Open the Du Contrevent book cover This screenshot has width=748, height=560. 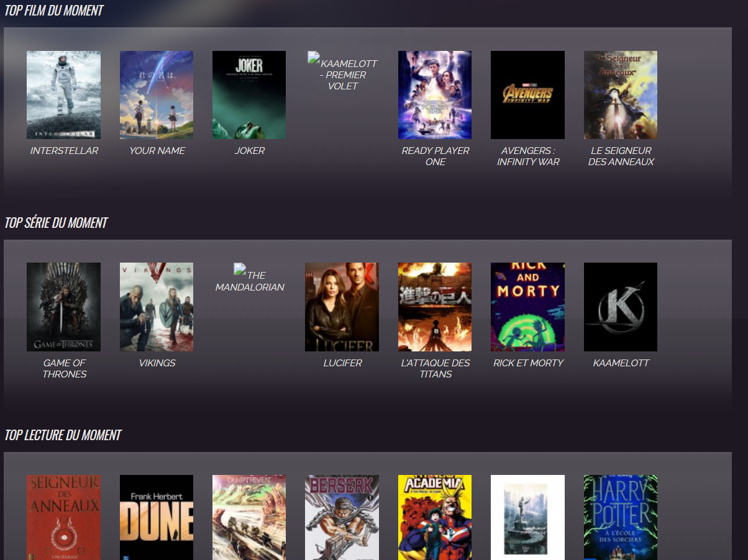point(249,517)
